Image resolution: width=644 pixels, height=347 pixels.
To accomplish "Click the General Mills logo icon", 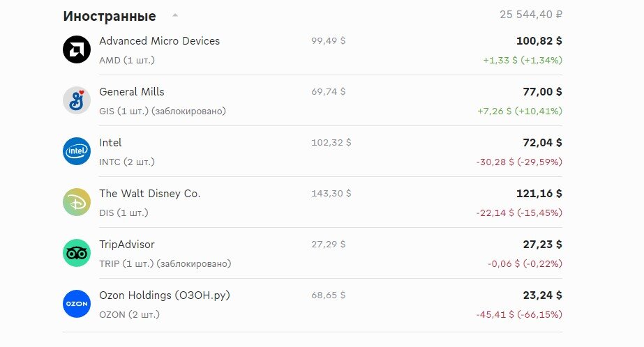I will [x=76, y=100].
